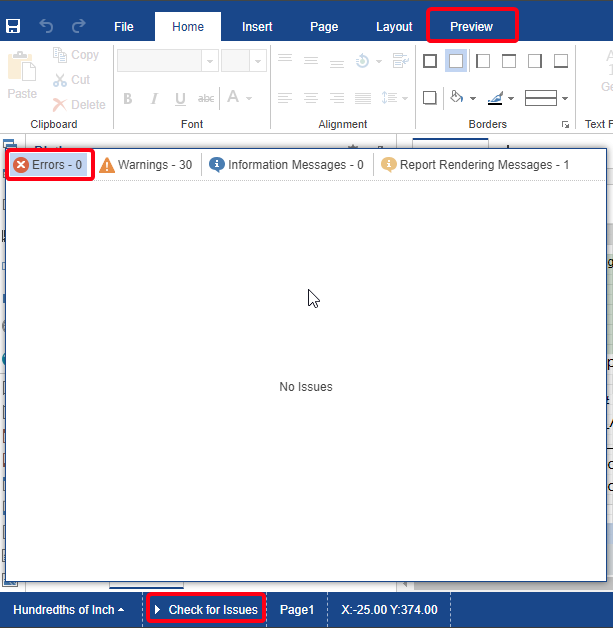Select the Page1 status bar item

297,609
